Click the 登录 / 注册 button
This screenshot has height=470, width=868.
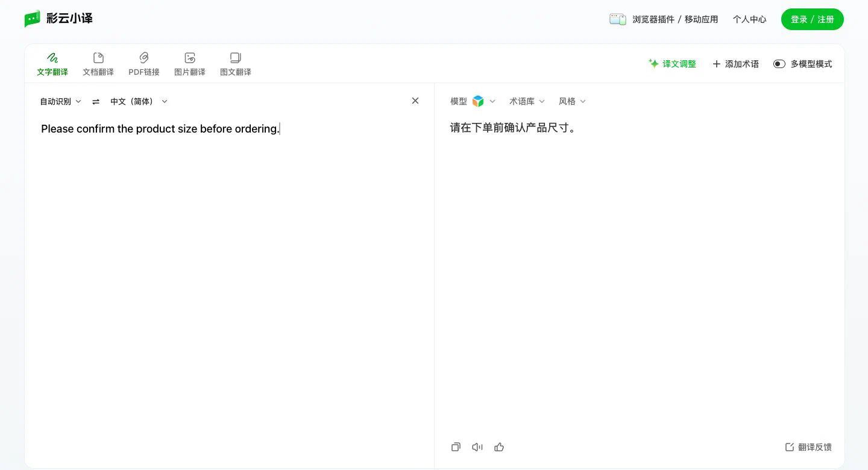click(813, 19)
